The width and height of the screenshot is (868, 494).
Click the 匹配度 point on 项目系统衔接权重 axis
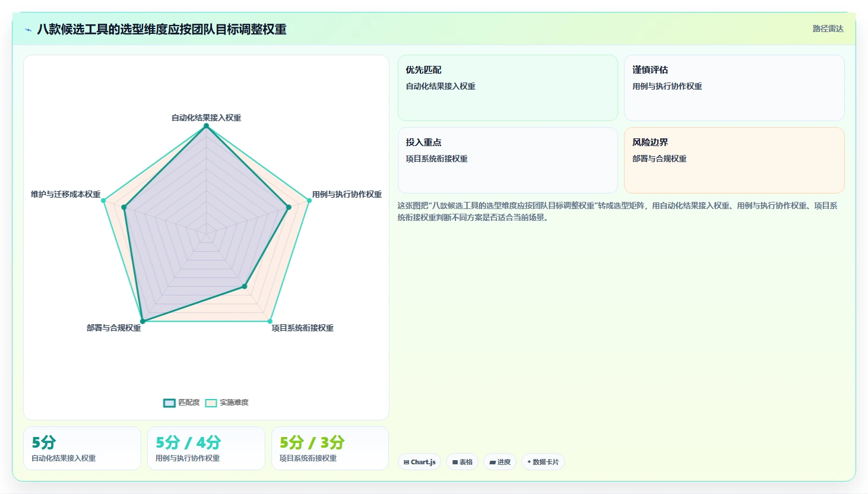click(245, 286)
